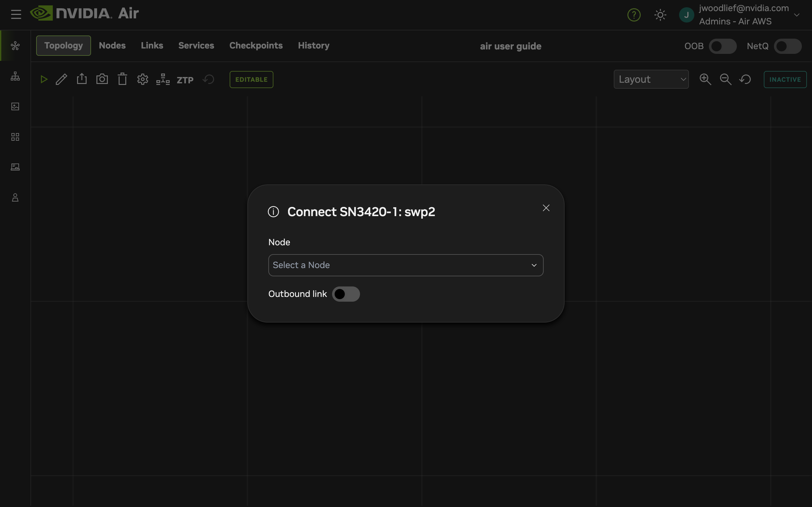Open the hamburger navigation menu
Image resolution: width=812 pixels, height=507 pixels.
click(16, 15)
